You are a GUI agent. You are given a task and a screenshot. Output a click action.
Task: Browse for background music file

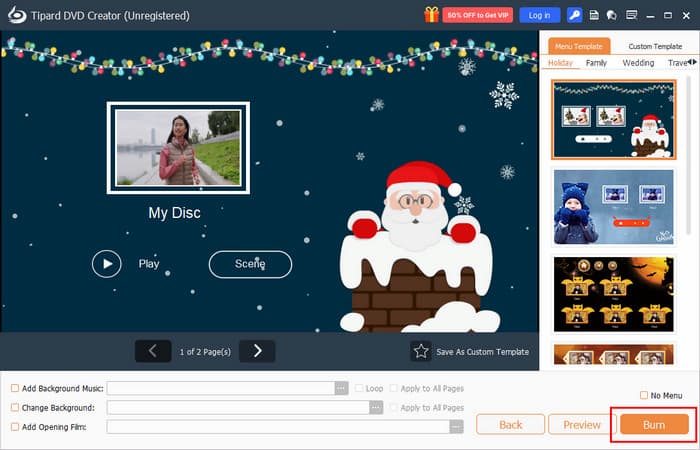[x=341, y=388]
